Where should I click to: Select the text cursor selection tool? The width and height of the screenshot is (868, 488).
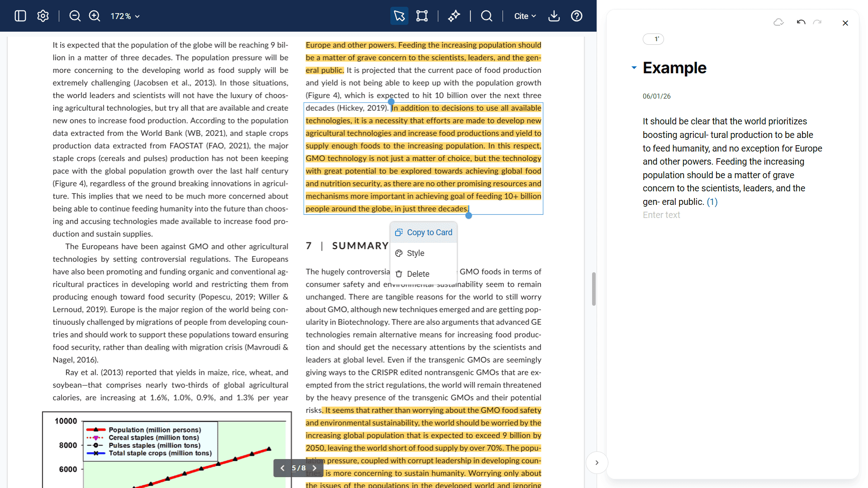click(x=399, y=16)
